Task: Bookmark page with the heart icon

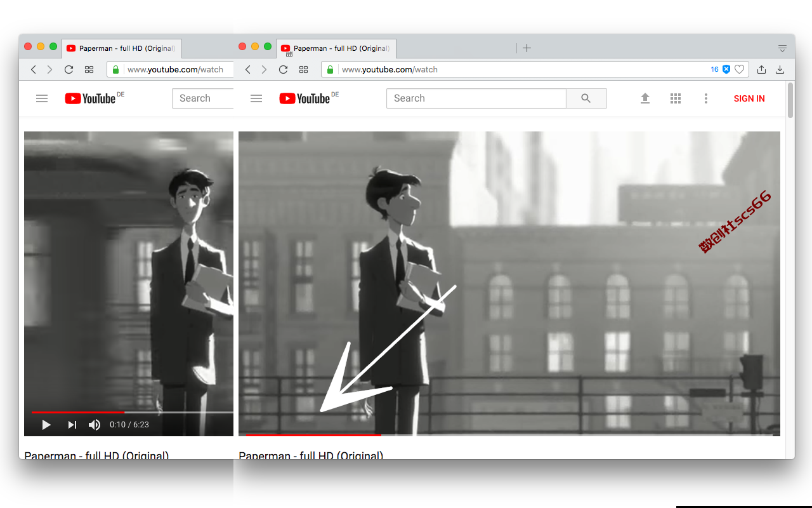Action: click(739, 69)
